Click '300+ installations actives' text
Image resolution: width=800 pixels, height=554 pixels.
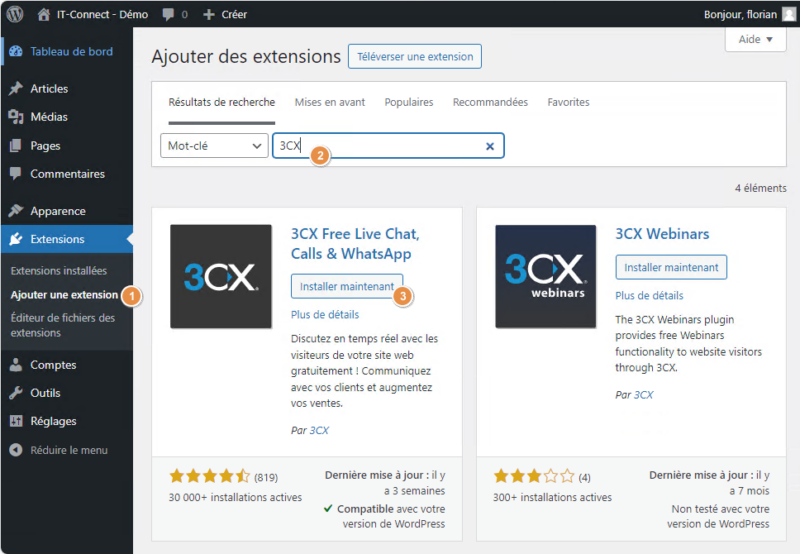pos(552,497)
